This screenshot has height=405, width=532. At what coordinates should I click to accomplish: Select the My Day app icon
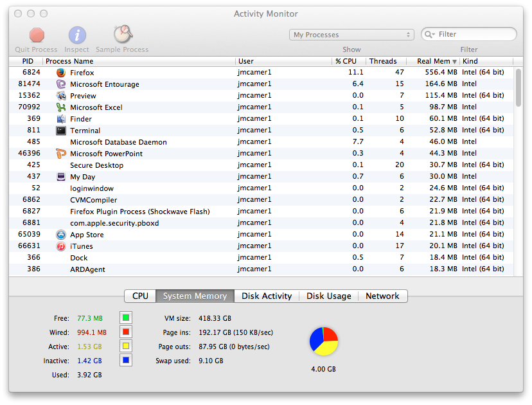pyautogui.click(x=61, y=177)
